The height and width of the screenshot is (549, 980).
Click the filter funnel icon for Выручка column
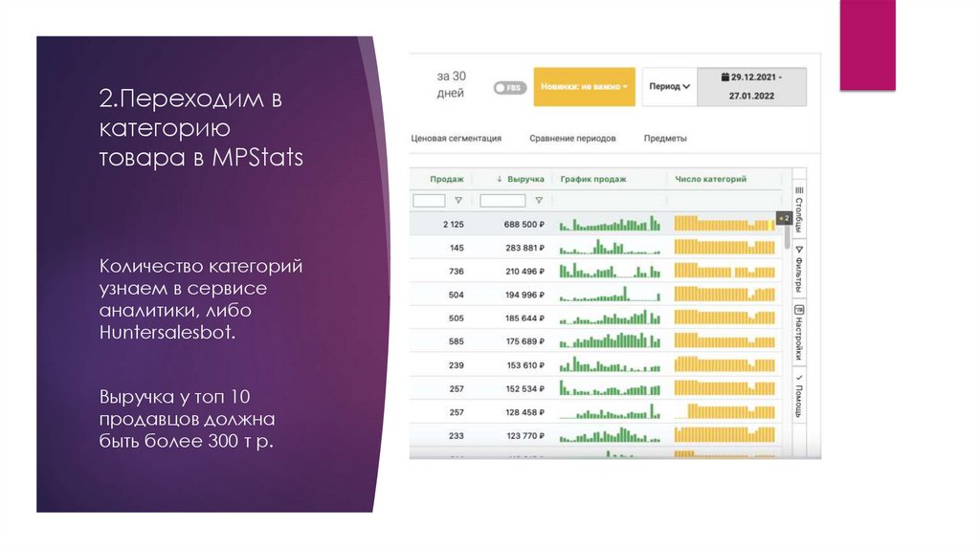[539, 201]
